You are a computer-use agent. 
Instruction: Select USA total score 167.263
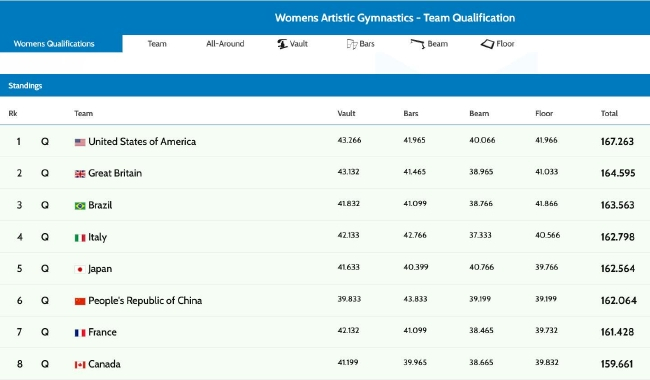pos(617,142)
